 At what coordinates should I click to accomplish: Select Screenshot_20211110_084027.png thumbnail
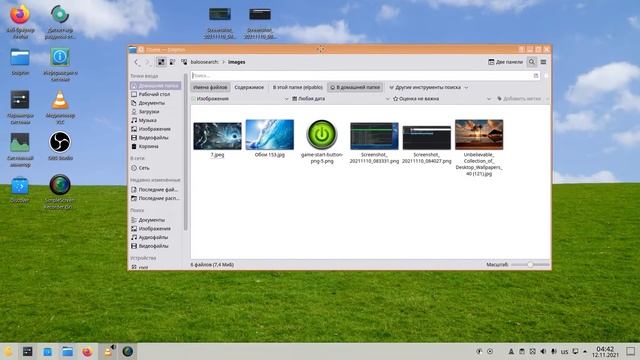click(x=427, y=137)
